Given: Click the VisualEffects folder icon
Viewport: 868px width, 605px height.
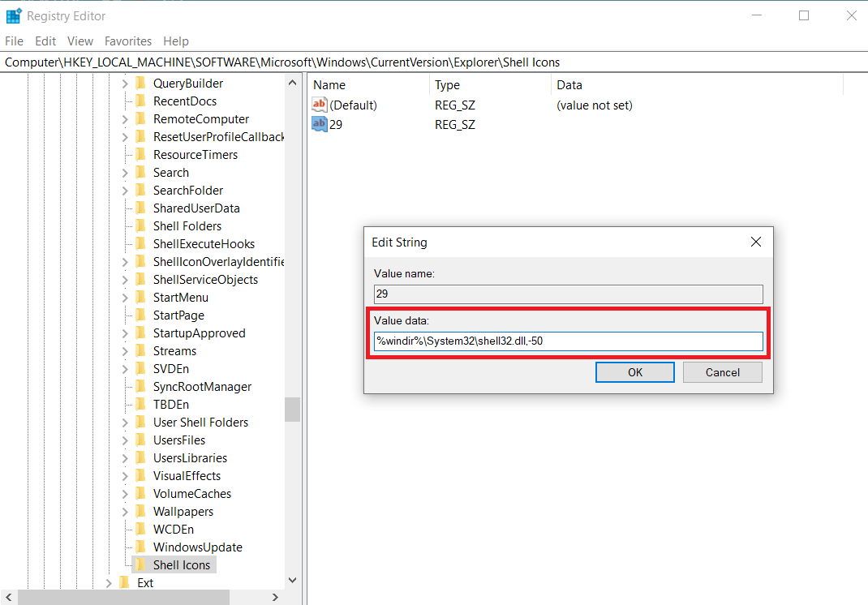Looking at the screenshot, I should coord(140,475).
